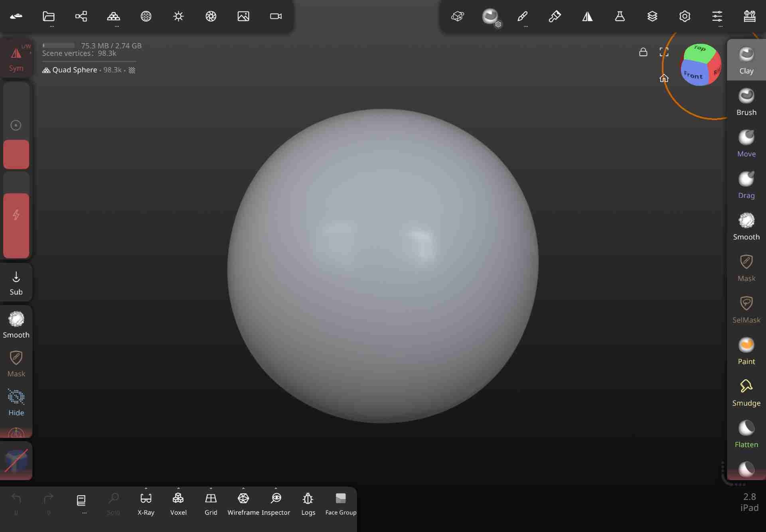Lock the camera with padlock icon

point(643,52)
